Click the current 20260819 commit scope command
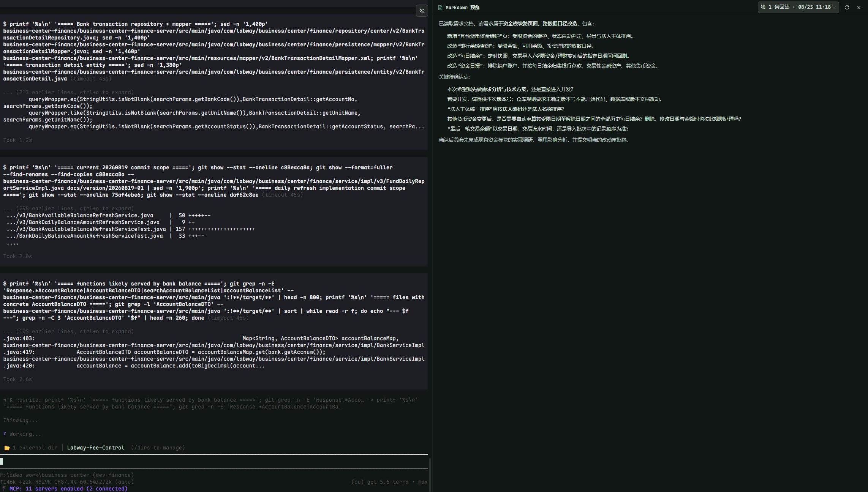Screen dimensions: 868x492 [214, 181]
